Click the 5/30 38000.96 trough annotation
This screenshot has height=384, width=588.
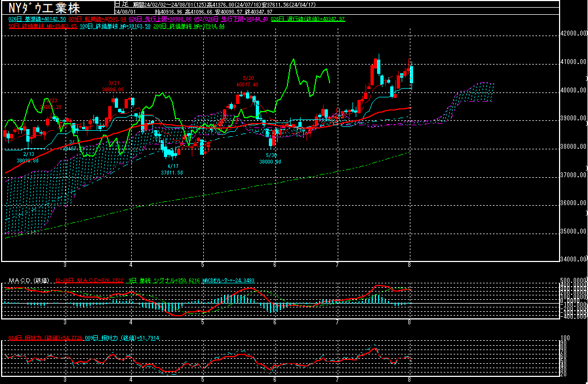point(271,159)
